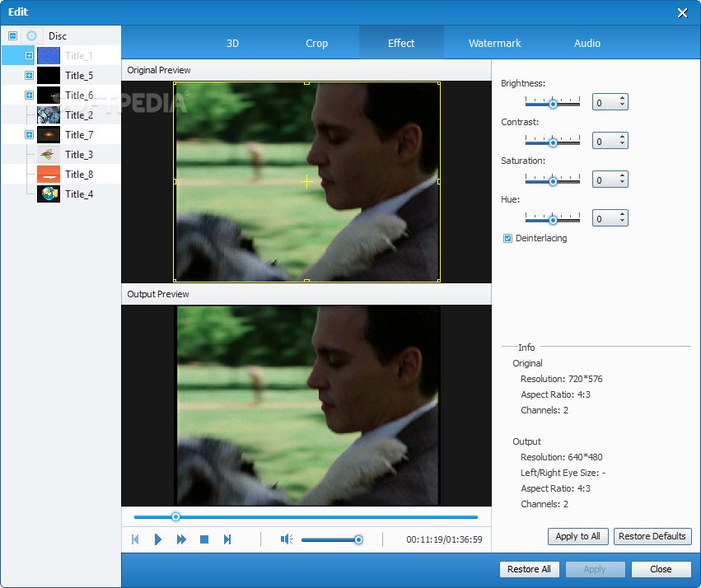Decrease Contrast with the down arrow
Image resolution: width=701 pixels, height=588 pixels.
click(x=622, y=144)
